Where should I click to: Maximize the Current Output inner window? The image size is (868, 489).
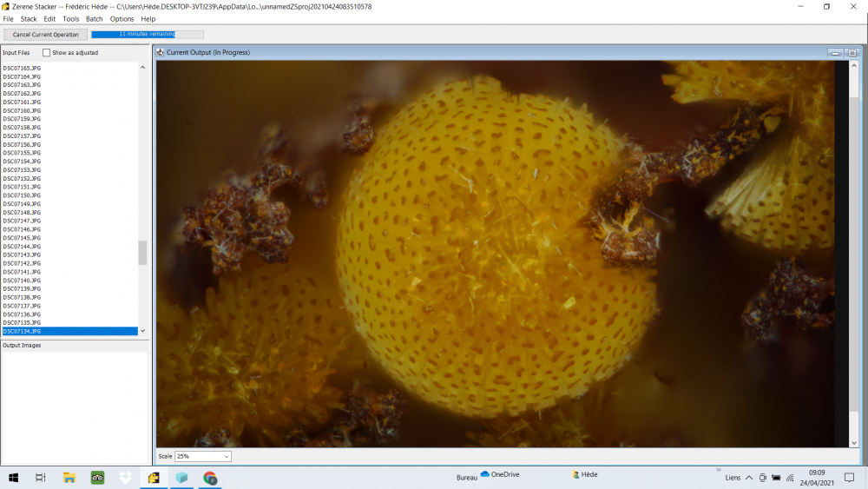[852, 53]
